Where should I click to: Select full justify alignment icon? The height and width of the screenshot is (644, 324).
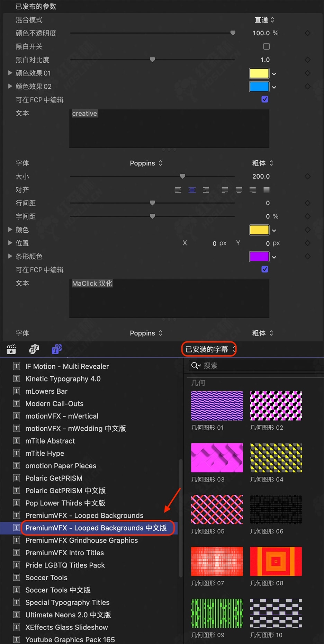[x=267, y=190]
